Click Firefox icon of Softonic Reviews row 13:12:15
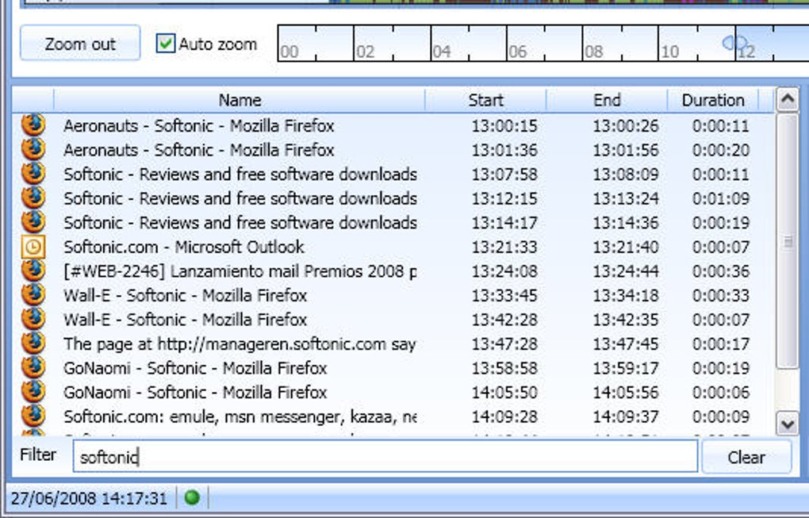 (33, 198)
